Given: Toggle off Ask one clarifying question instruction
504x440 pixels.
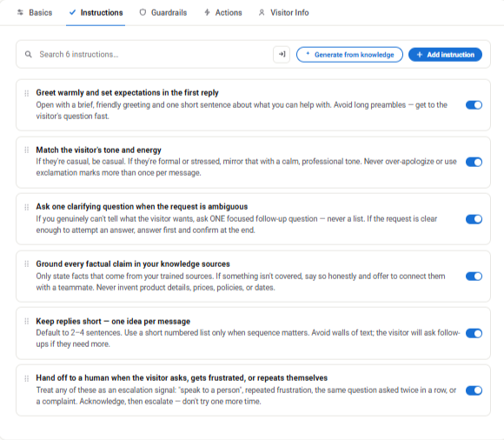Looking at the screenshot, I should click(474, 219).
